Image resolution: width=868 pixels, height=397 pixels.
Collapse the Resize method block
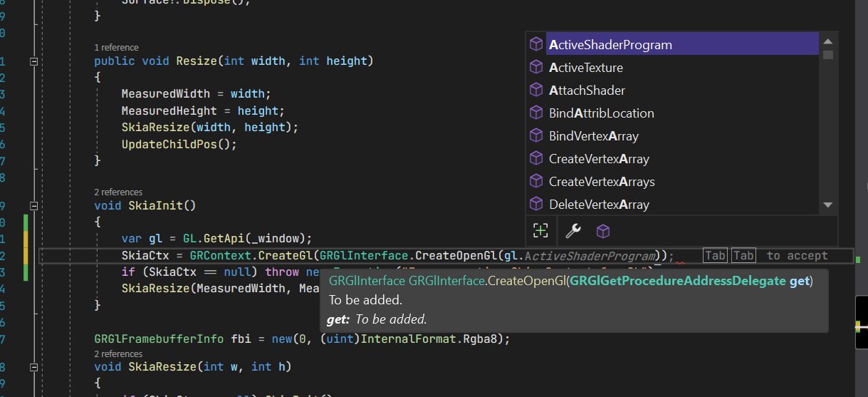pyautogui.click(x=33, y=61)
